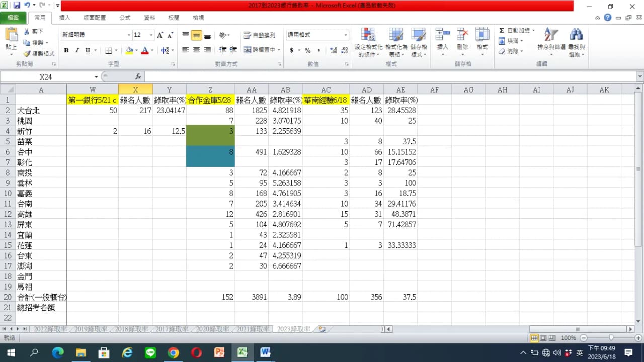The image size is (644, 362).
Task: Switch to the Insert (插入) ribbon tab
Action: 64,18
